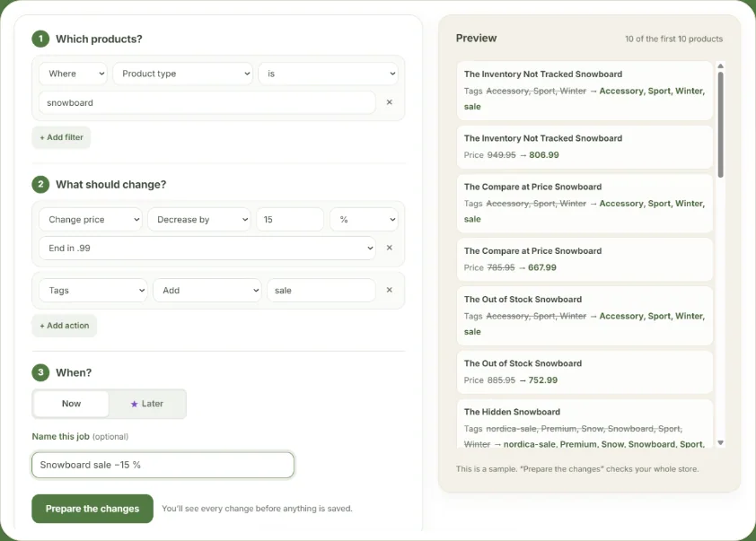Click '10 of the first 10 products' text
The height and width of the screenshot is (541, 756).
[674, 39]
